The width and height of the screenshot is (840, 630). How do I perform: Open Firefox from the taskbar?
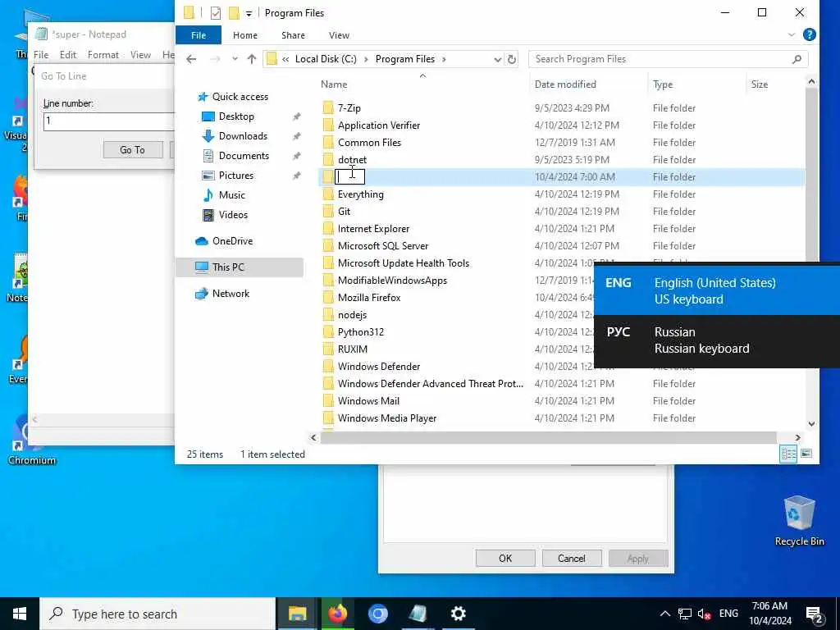(337, 614)
